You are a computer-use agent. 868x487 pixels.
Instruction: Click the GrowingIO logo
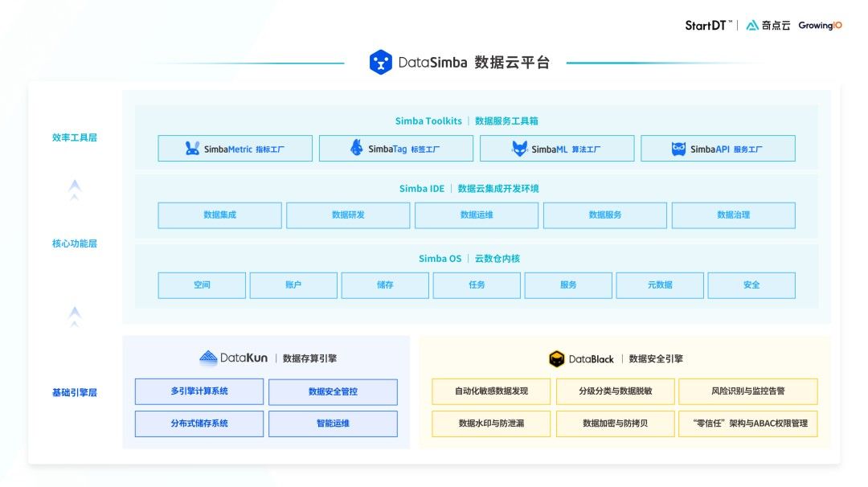click(x=821, y=25)
